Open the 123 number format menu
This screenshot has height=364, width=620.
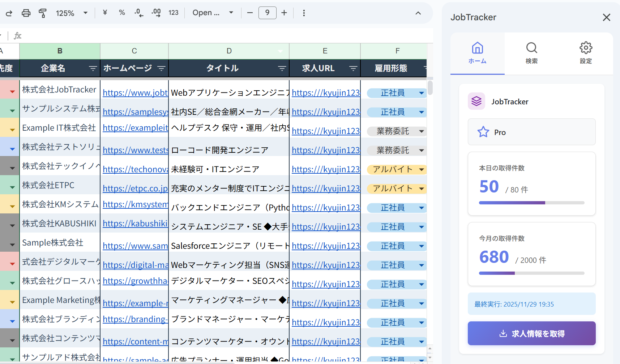pos(174,13)
